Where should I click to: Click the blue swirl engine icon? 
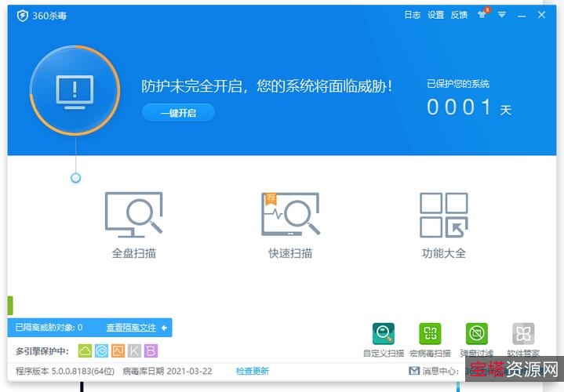click(101, 350)
